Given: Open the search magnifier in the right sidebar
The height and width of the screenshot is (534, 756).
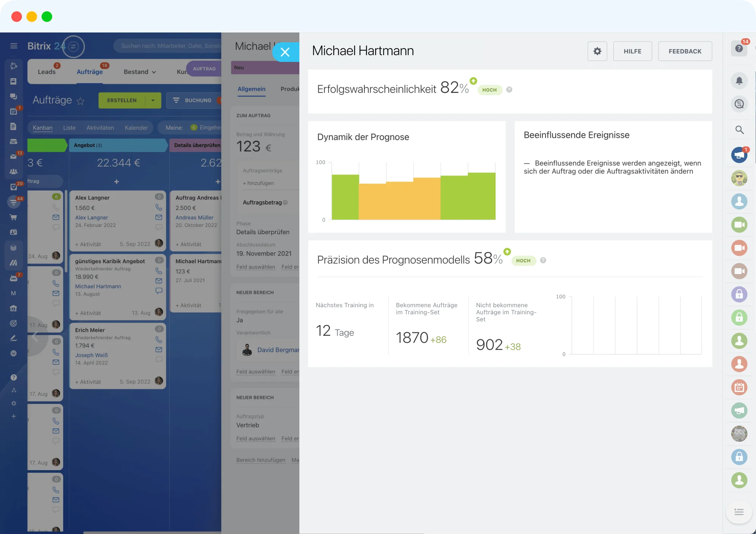Looking at the screenshot, I should 739,130.
